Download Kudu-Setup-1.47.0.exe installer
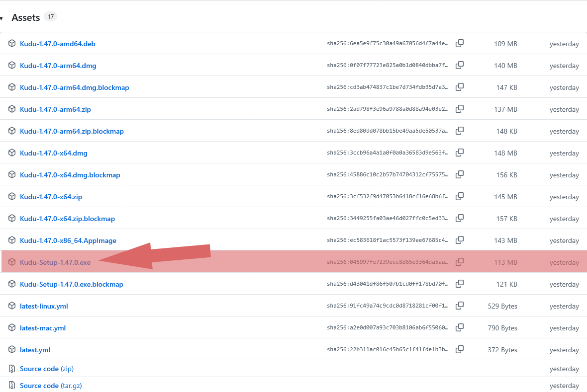The width and height of the screenshot is (587, 392). (x=55, y=262)
